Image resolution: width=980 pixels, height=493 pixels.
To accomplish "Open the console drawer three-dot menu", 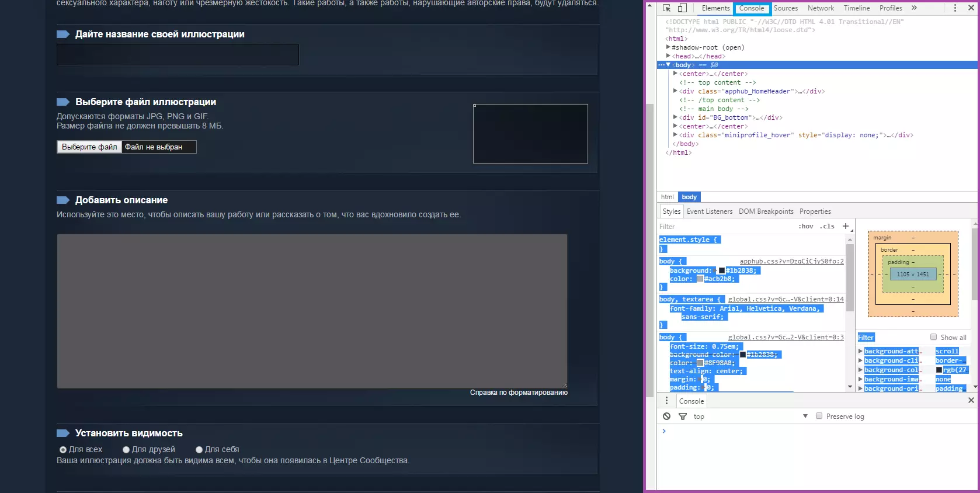I will (x=666, y=401).
